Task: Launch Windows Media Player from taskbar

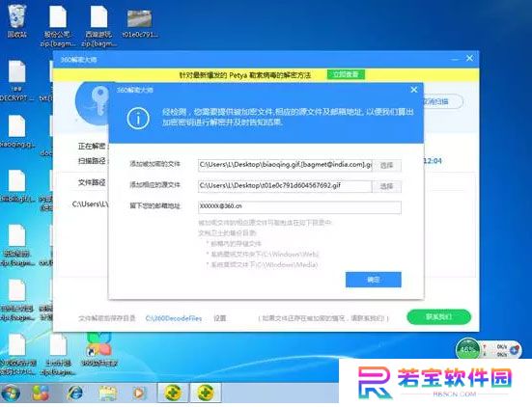Action: (x=139, y=393)
